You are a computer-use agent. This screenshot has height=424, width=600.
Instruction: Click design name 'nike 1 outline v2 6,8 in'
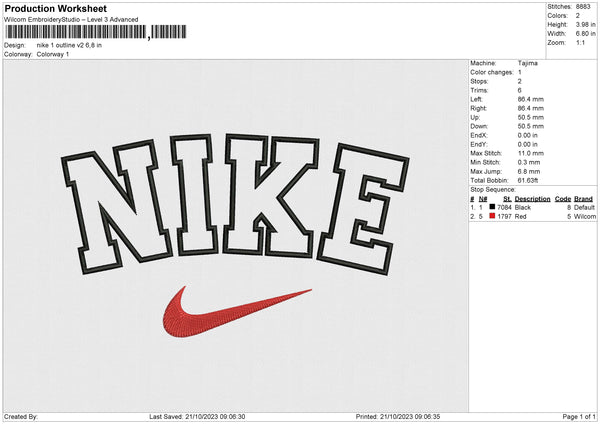69,45
